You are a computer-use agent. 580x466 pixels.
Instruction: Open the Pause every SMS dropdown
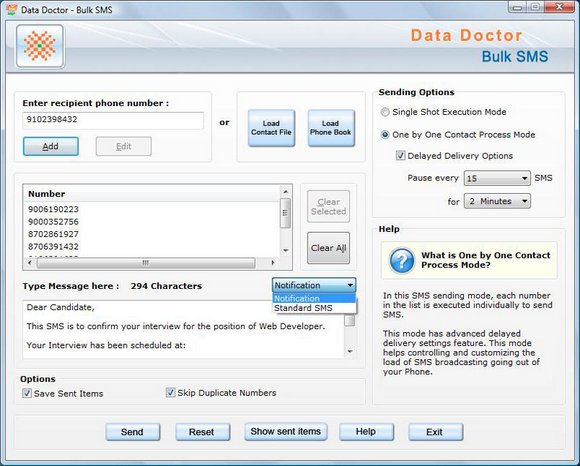click(497, 178)
